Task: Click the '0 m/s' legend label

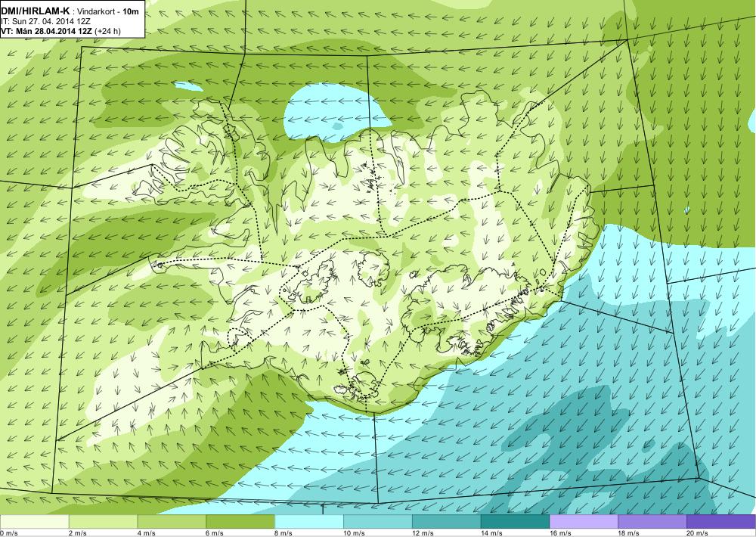Action: point(9,533)
